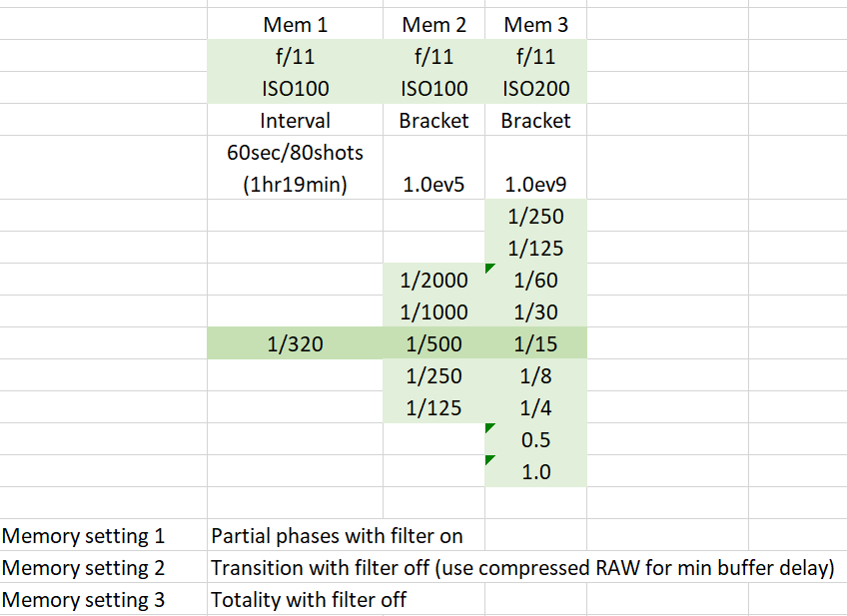Select the 1/500 cell

tap(433, 344)
